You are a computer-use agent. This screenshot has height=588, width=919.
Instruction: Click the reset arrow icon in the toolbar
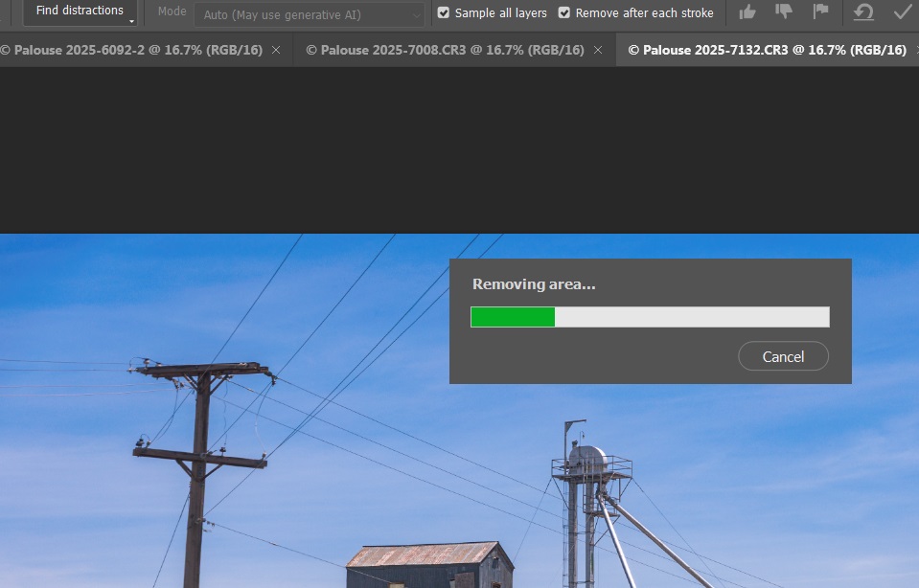point(863,11)
